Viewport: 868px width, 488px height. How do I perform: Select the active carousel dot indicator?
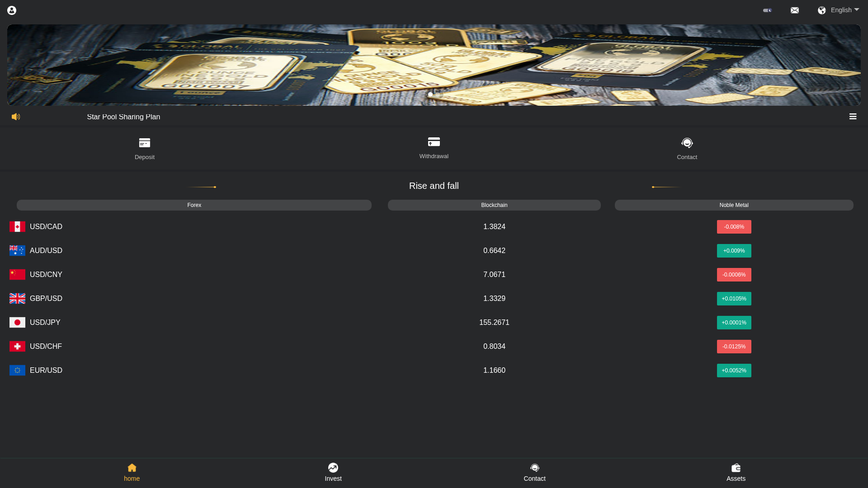tap(430, 94)
